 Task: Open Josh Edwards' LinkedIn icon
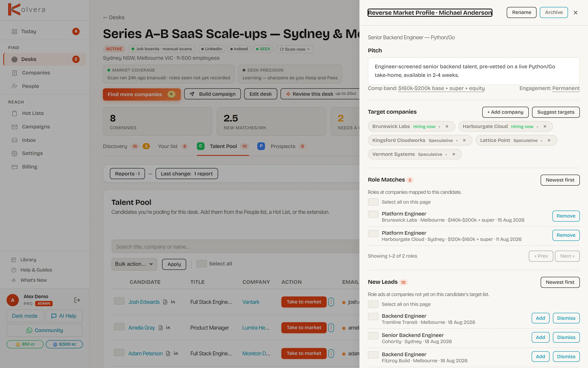173,302
